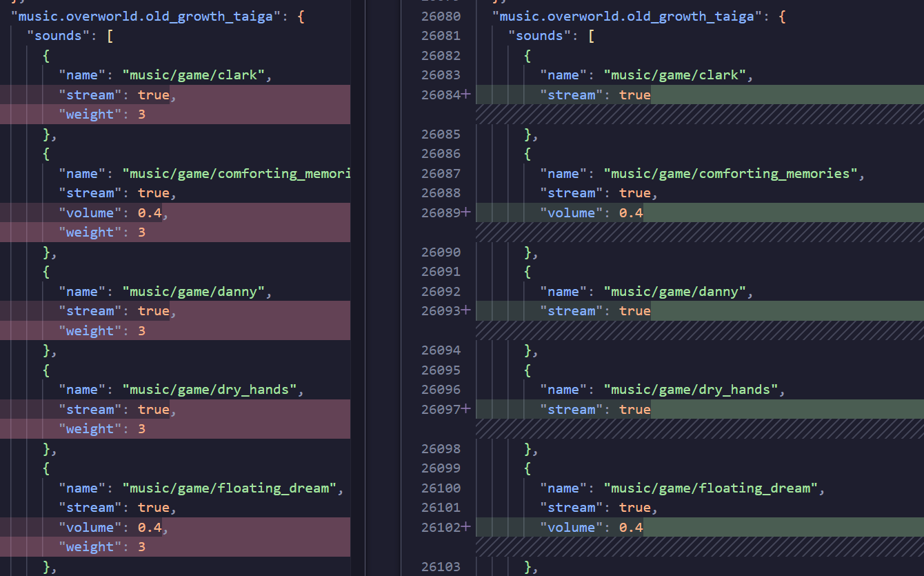The height and width of the screenshot is (576, 924).
Task: Select line number 26086 in the gutter
Action: (x=441, y=154)
